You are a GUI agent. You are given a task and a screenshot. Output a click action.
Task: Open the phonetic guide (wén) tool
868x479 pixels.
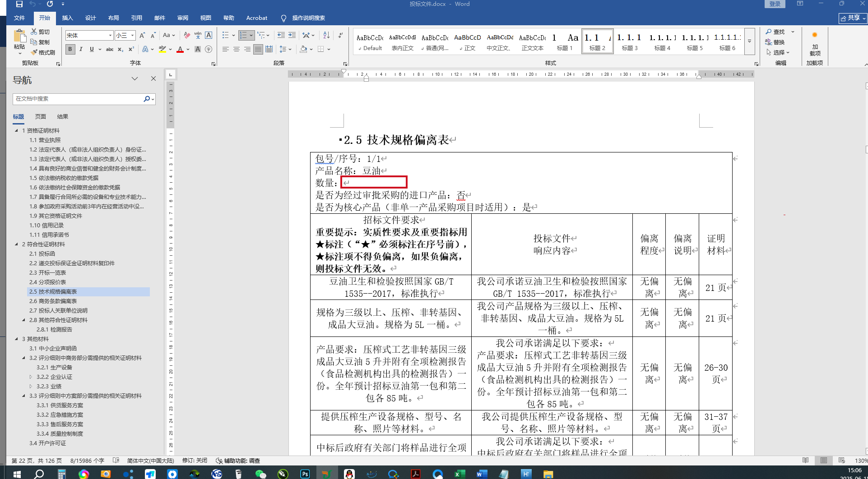point(198,35)
